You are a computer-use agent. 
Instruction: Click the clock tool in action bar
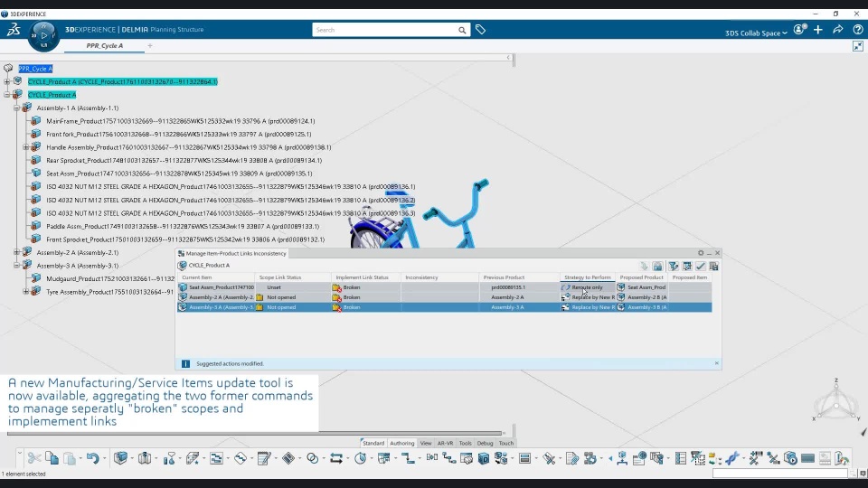[x=361, y=458]
